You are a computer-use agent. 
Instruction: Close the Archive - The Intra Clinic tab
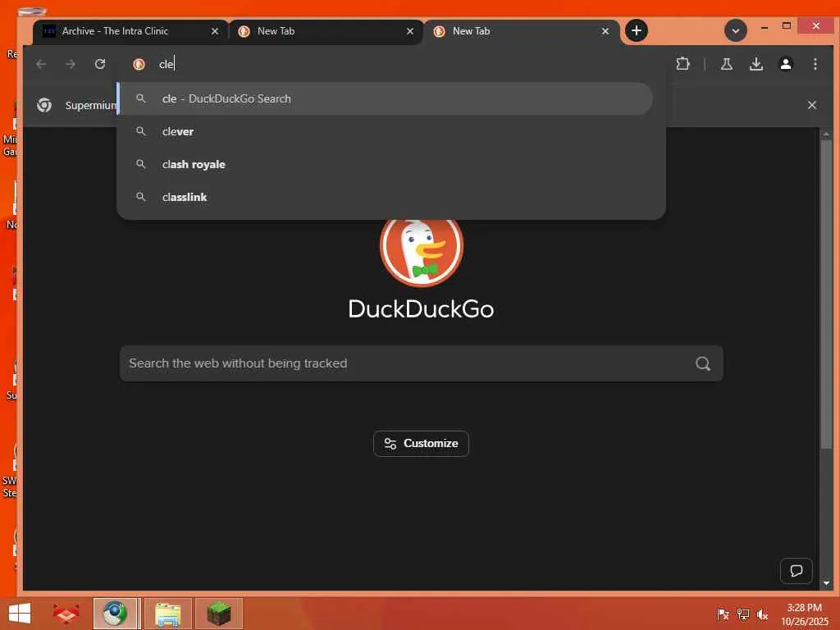(214, 32)
